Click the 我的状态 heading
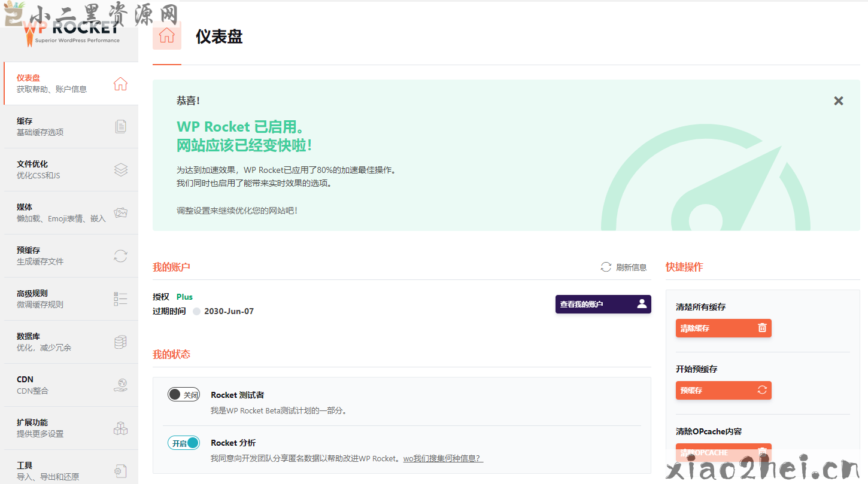 click(171, 354)
